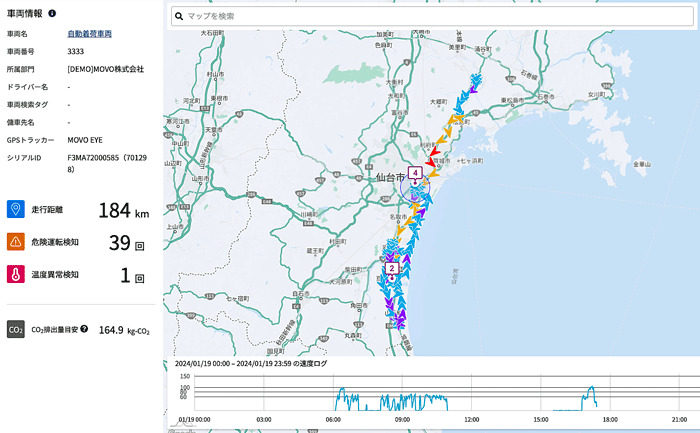This screenshot has width=700, height=433.
Task: Click the morning speed peak around 06:00
Action: tap(342, 391)
